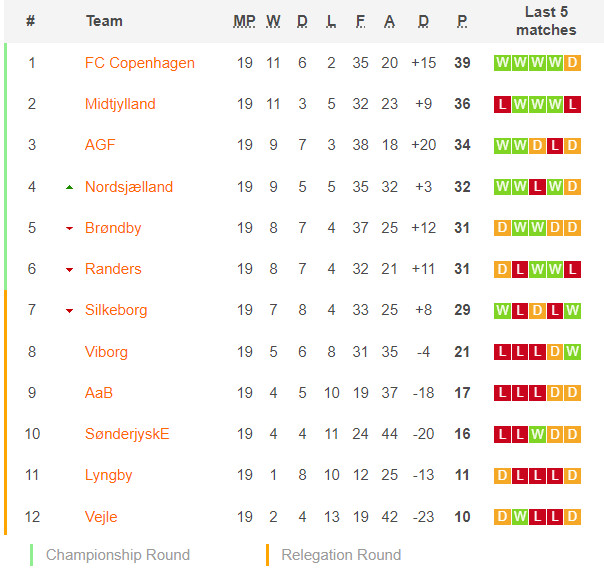The image size is (604, 584).
Task: Click the W column header
Action: tap(273, 21)
